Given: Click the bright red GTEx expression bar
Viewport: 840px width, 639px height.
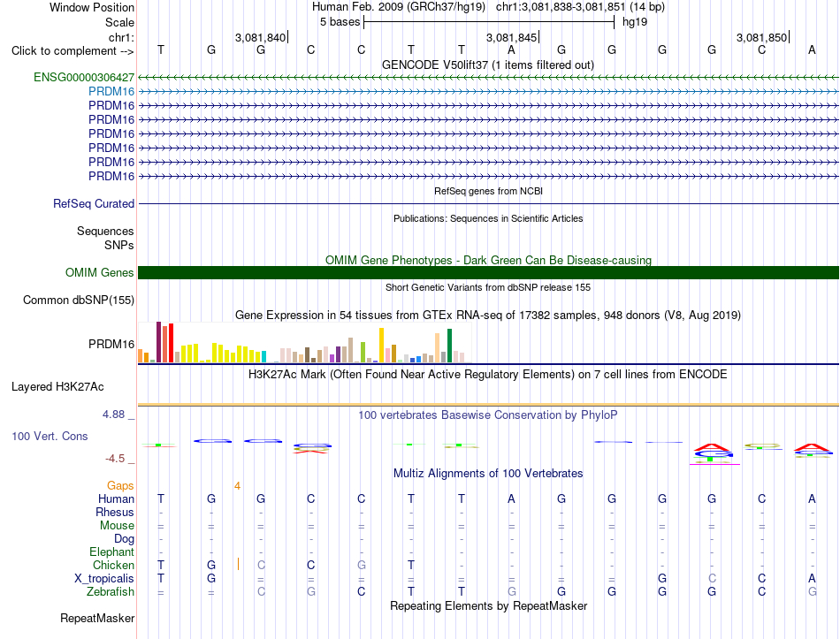Looking at the screenshot, I should [171, 343].
